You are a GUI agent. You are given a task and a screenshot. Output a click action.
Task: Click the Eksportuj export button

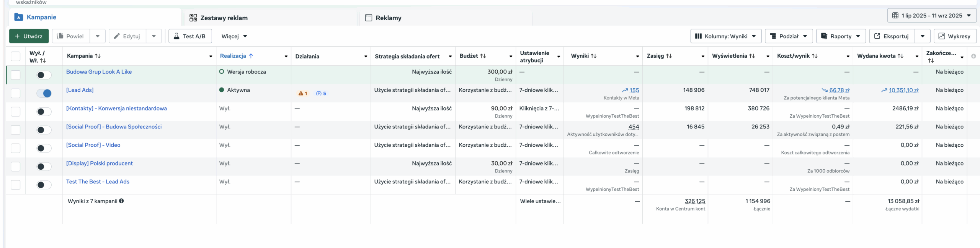892,36
